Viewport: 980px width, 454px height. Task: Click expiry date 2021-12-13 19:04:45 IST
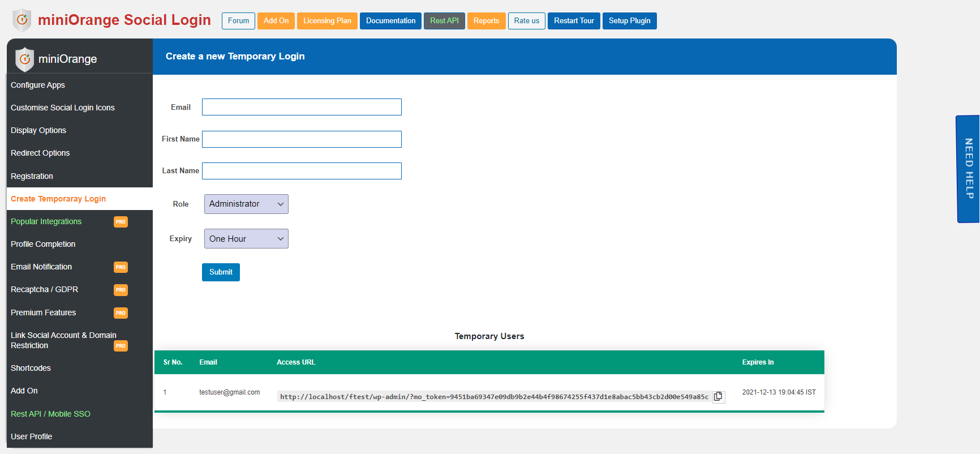[779, 392]
